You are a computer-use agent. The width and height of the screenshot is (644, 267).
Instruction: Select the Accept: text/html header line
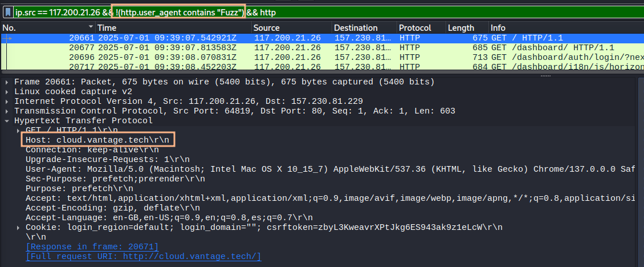(x=330, y=199)
